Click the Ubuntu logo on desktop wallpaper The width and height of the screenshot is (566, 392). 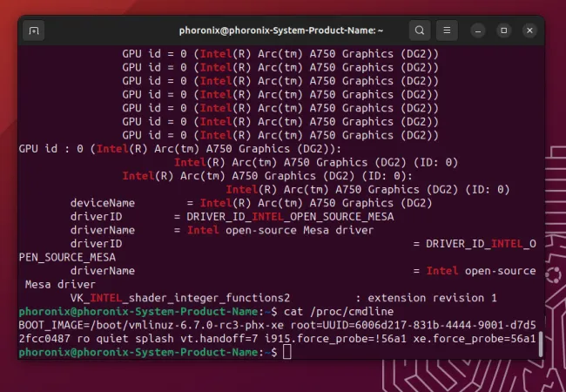(x=550, y=277)
